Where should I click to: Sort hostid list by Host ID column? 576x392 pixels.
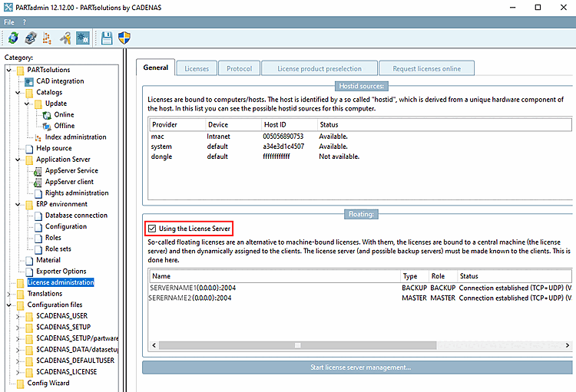point(289,125)
